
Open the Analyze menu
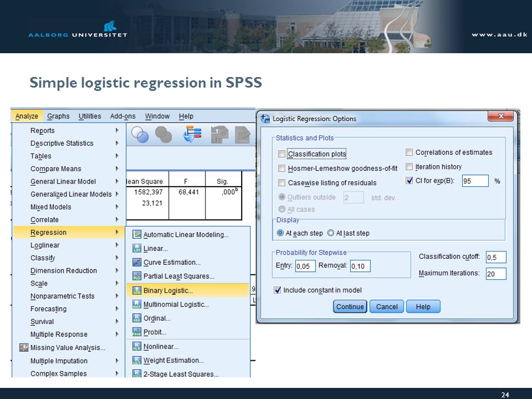[27, 116]
